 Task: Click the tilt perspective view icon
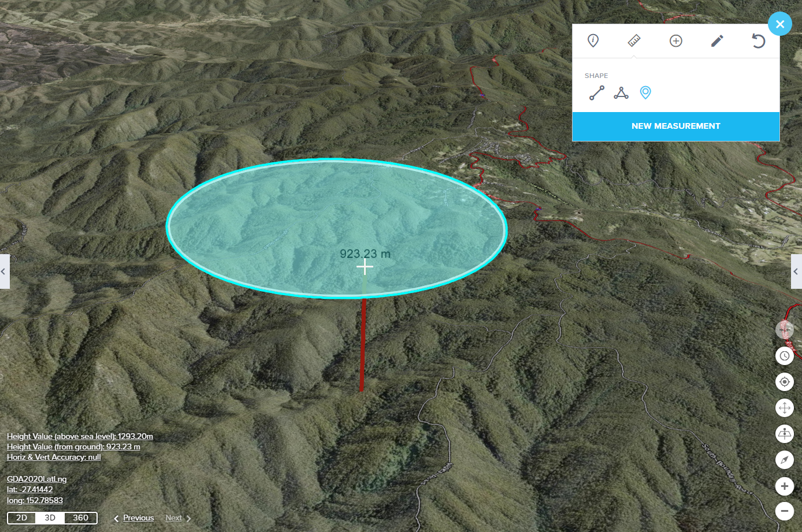(784, 434)
